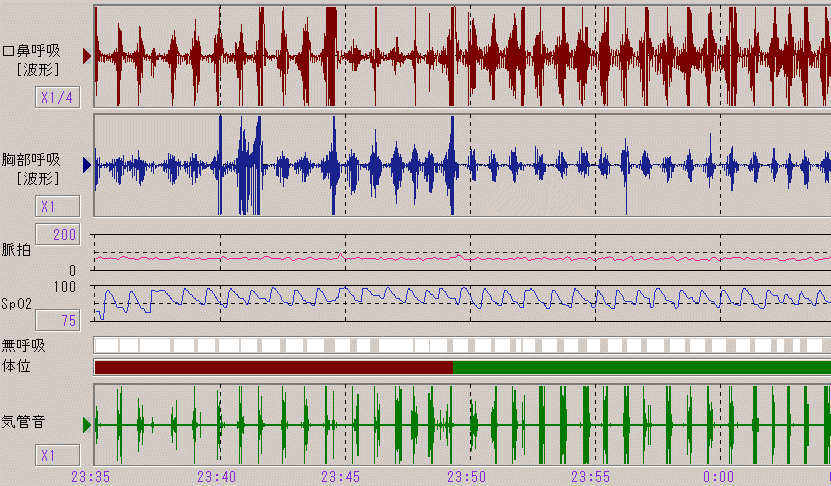Click the 口鼻呼吸 [波形] channel label
The height and width of the screenshot is (486, 831).
click(x=32, y=60)
